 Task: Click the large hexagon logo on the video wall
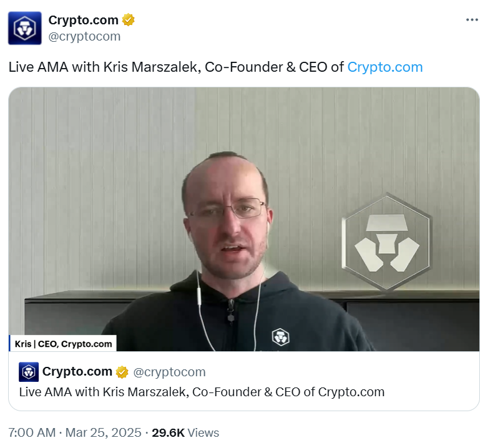coord(386,241)
